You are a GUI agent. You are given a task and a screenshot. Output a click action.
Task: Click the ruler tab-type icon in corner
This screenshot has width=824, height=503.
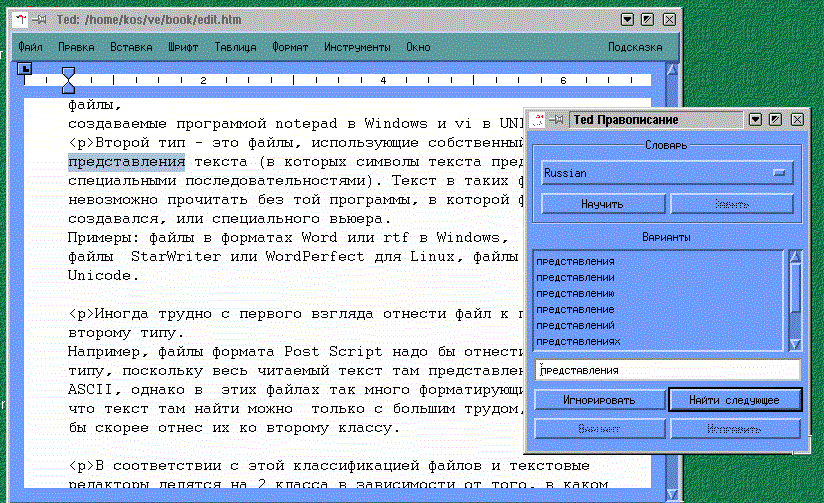click(x=26, y=68)
